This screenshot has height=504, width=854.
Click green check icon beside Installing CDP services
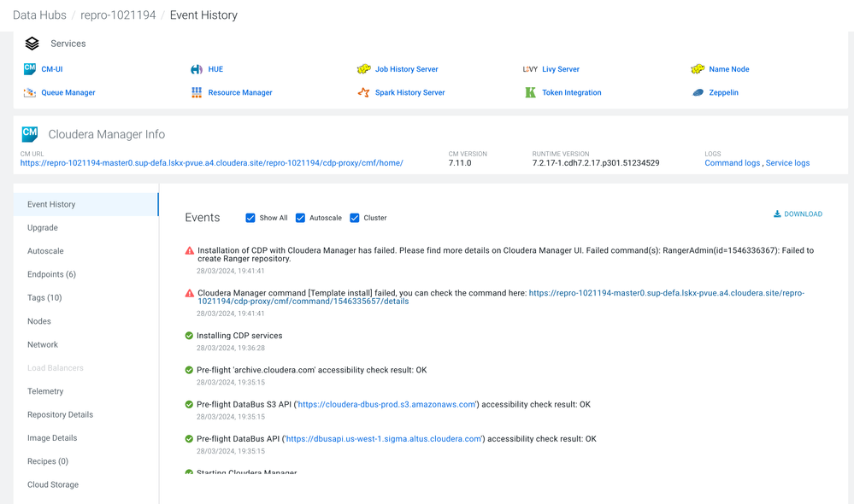click(189, 336)
